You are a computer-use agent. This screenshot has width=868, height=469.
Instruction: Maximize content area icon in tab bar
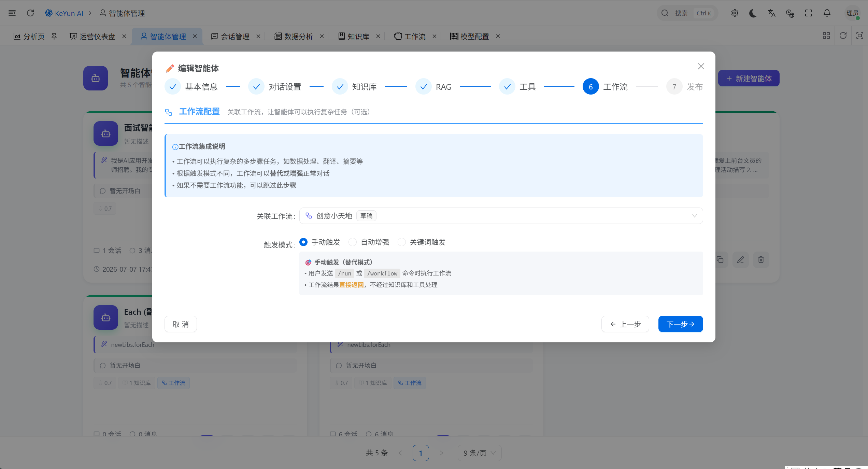tap(859, 36)
